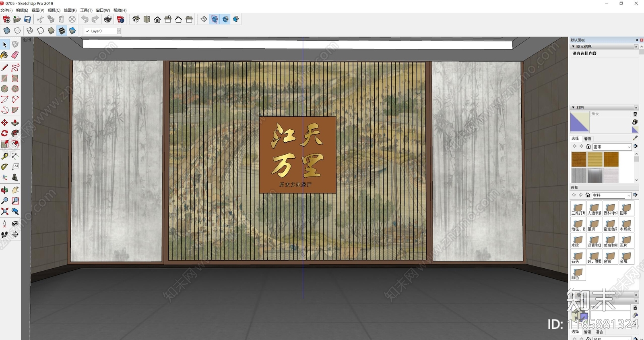Open the 窗帘 material collection dropdown

[612, 147]
